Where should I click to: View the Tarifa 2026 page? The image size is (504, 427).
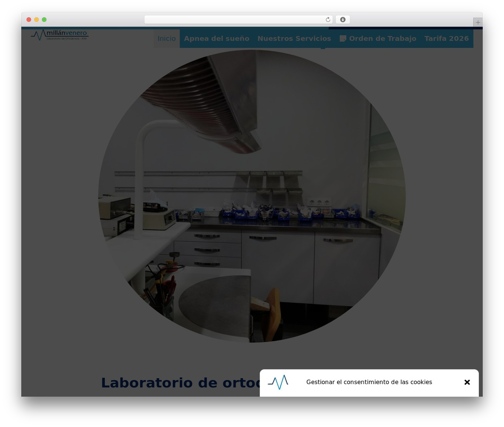click(447, 39)
